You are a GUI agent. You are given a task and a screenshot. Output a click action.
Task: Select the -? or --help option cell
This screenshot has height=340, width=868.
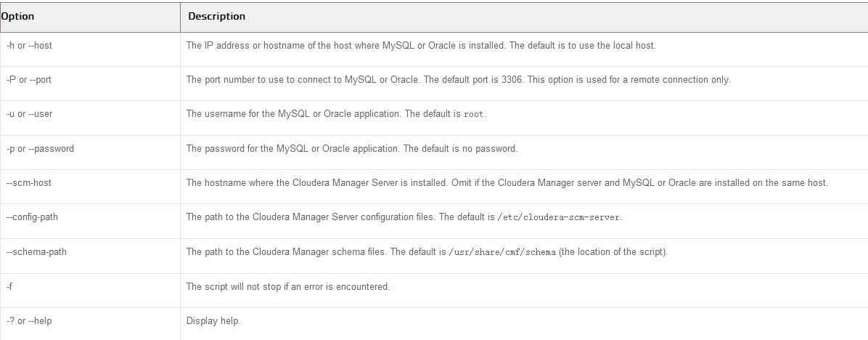[x=90, y=324]
